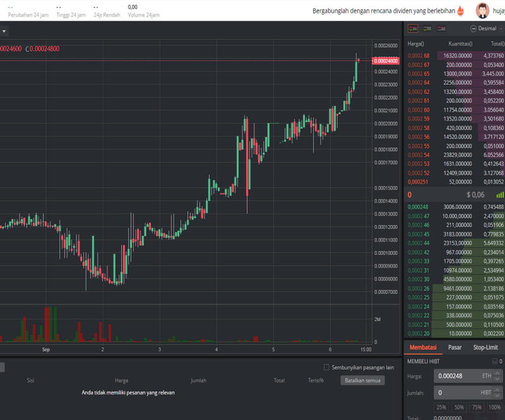
Task: Click the 15:00 time axis label
Action: point(365,349)
